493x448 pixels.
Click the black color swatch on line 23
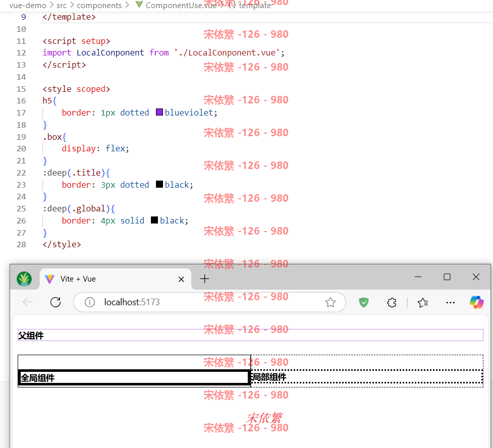tap(159, 184)
